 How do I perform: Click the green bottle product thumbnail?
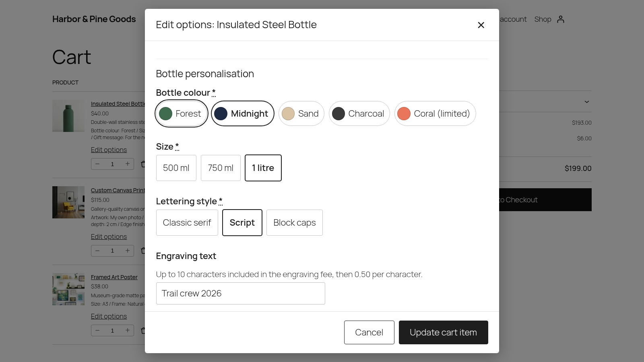(x=68, y=116)
